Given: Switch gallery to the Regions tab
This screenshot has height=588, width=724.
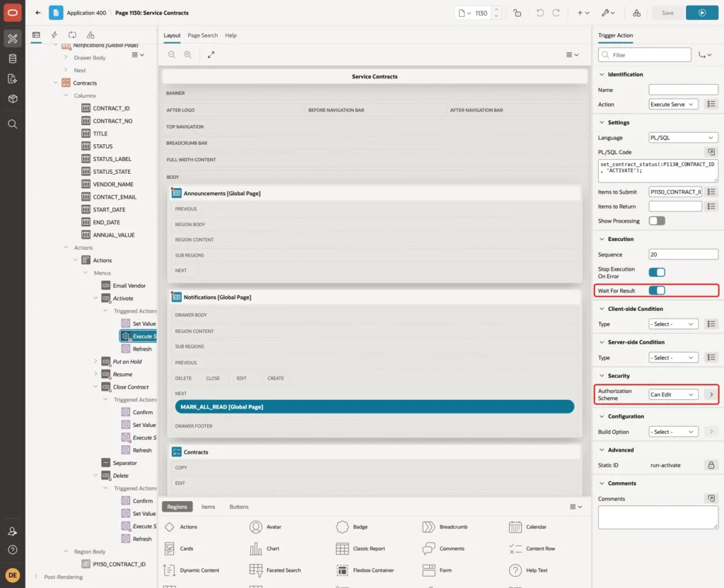Looking at the screenshot, I should tap(177, 507).
